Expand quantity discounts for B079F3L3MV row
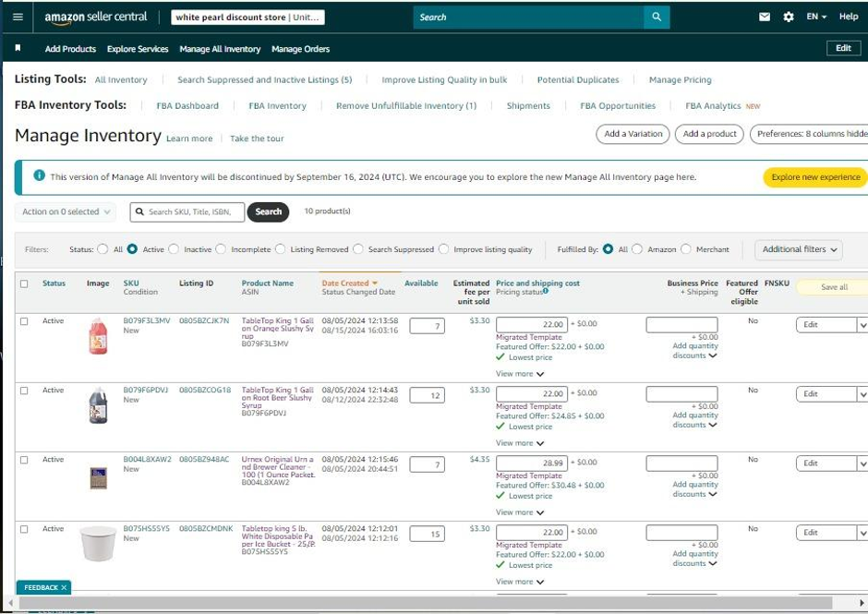This screenshot has height=614, width=868. pos(694,351)
